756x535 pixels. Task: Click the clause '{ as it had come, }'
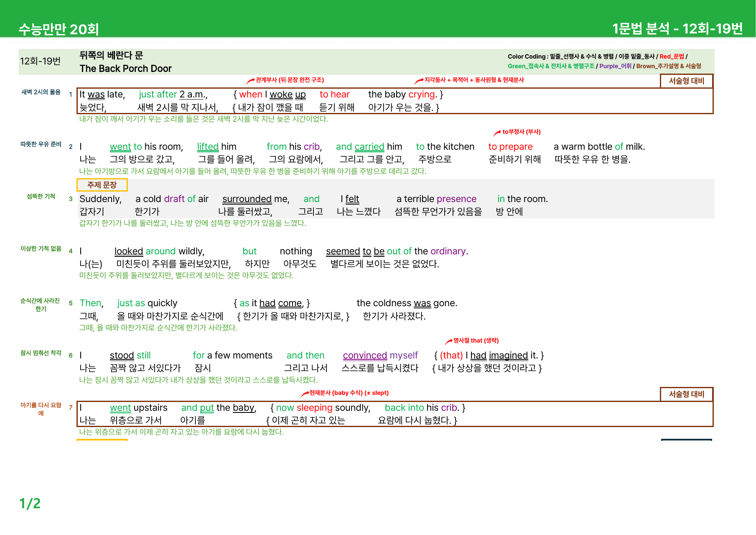tap(272, 303)
